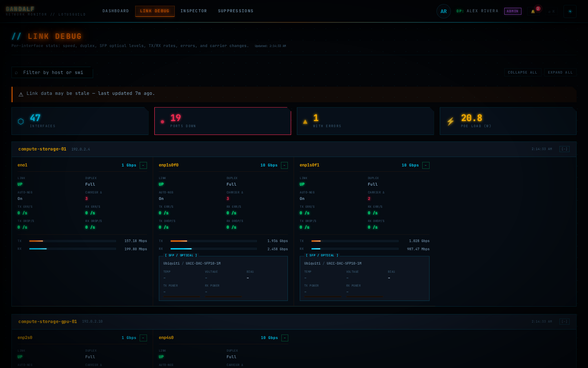
Task: Click the GANDALF network monitor logo
Action: pos(45,11)
